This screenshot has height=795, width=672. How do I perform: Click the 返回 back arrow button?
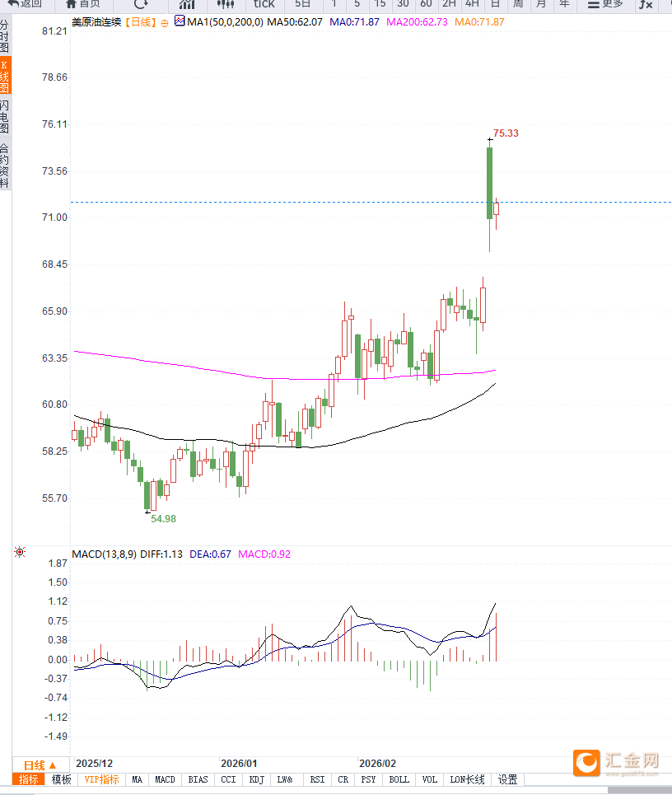(25, 4)
